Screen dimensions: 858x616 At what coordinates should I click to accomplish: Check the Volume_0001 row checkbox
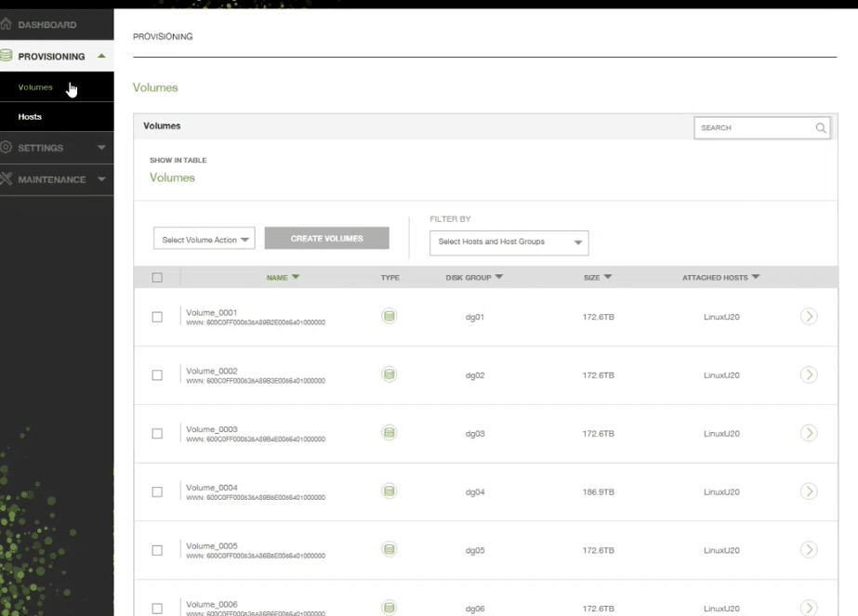[x=157, y=318]
